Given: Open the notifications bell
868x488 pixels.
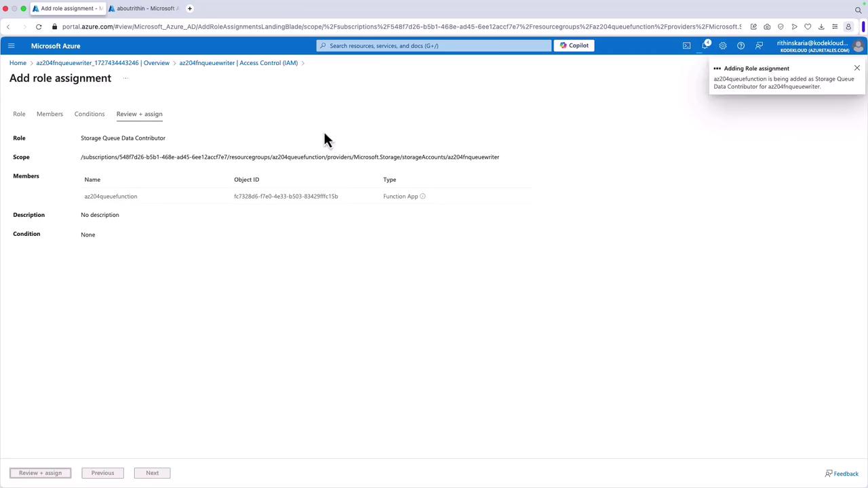Looking at the screenshot, I should 705,45.
